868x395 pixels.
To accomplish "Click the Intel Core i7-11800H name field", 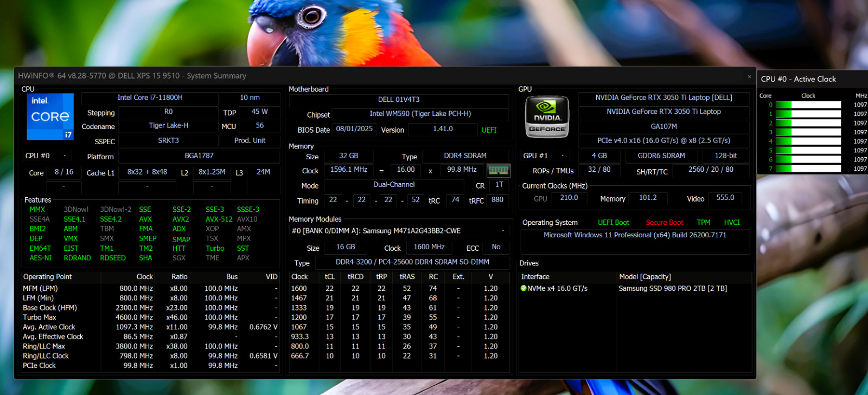I will [x=150, y=98].
